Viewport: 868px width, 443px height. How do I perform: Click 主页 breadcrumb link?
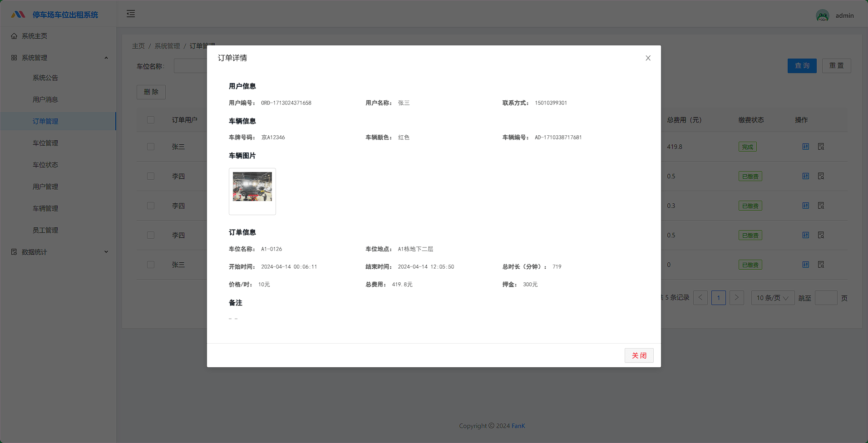138,46
